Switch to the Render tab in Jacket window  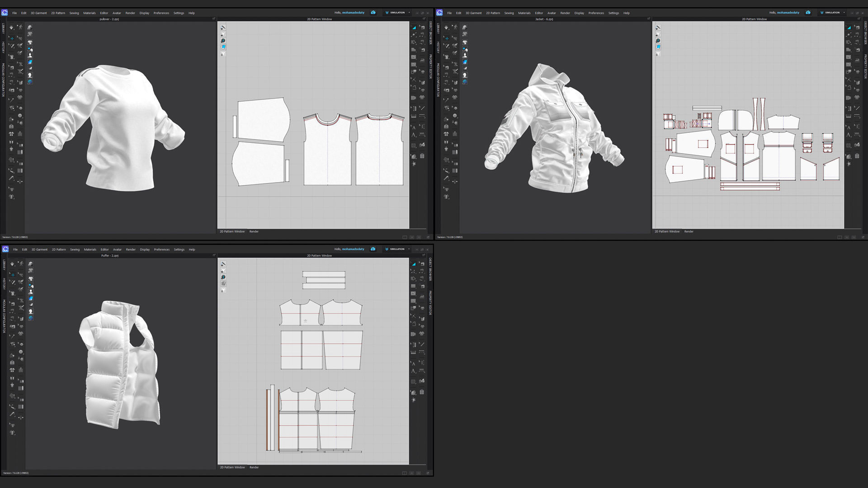[689, 231]
